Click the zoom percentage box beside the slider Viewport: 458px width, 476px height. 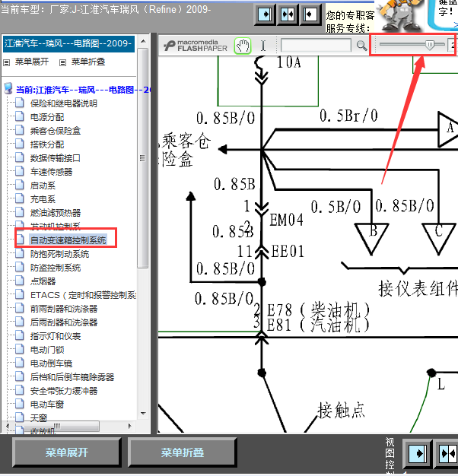point(452,46)
